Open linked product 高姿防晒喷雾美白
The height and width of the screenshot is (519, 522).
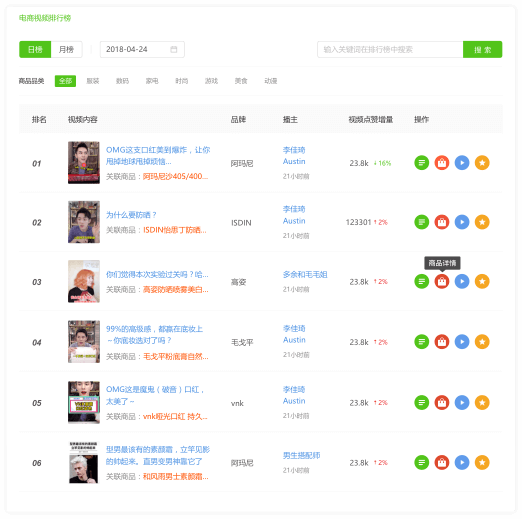pyautogui.click(x=176, y=289)
